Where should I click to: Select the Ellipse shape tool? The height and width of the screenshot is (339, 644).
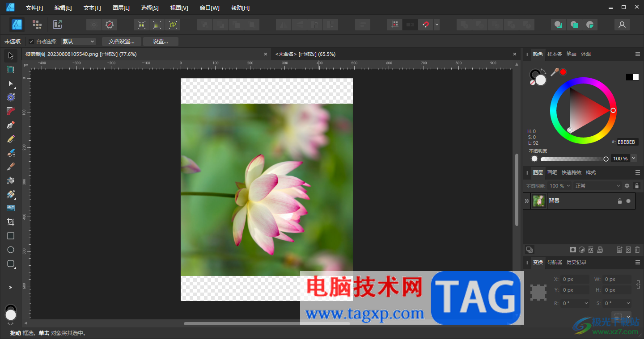[11, 250]
